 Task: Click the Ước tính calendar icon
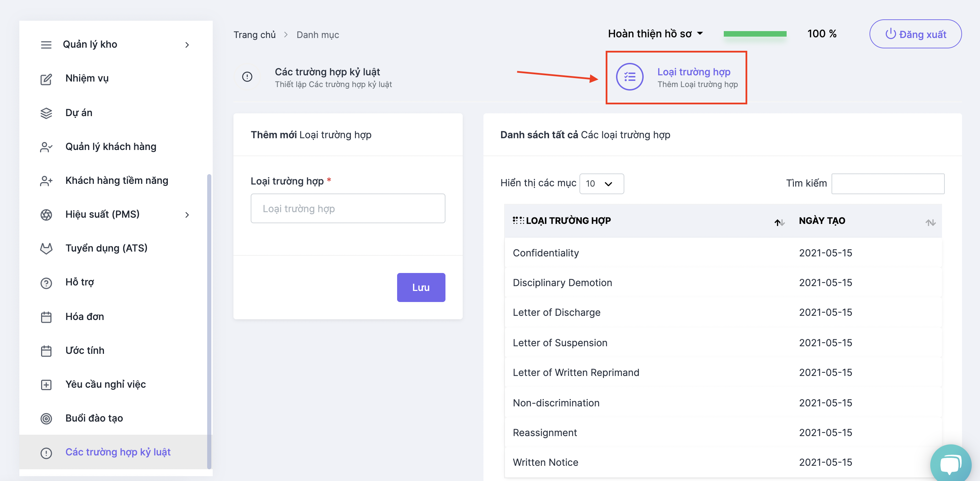click(46, 351)
